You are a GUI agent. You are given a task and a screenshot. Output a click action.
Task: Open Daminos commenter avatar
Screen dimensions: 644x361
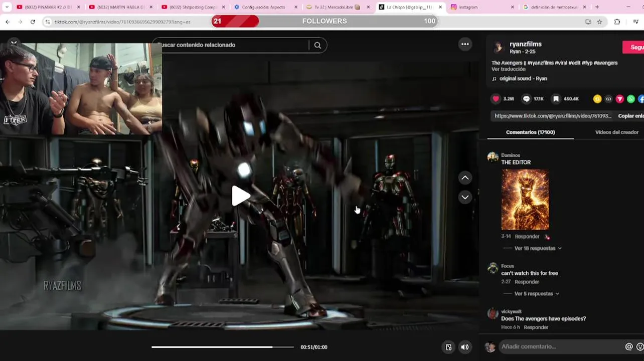tap(493, 157)
